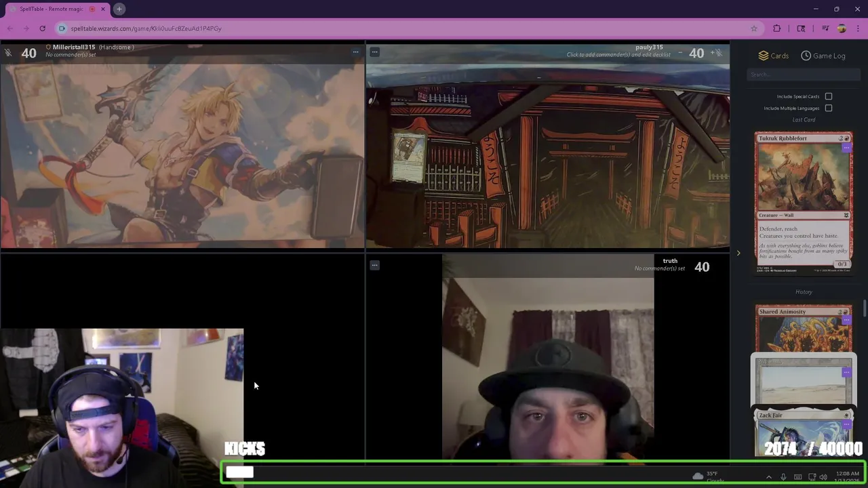
Task: Open a new browser tab
Action: pyautogui.click(x=119, y=9)
